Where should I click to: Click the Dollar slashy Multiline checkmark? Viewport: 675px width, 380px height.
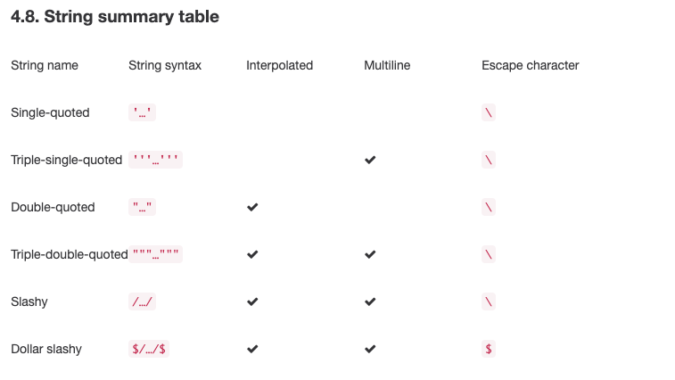tap(370, 349)
